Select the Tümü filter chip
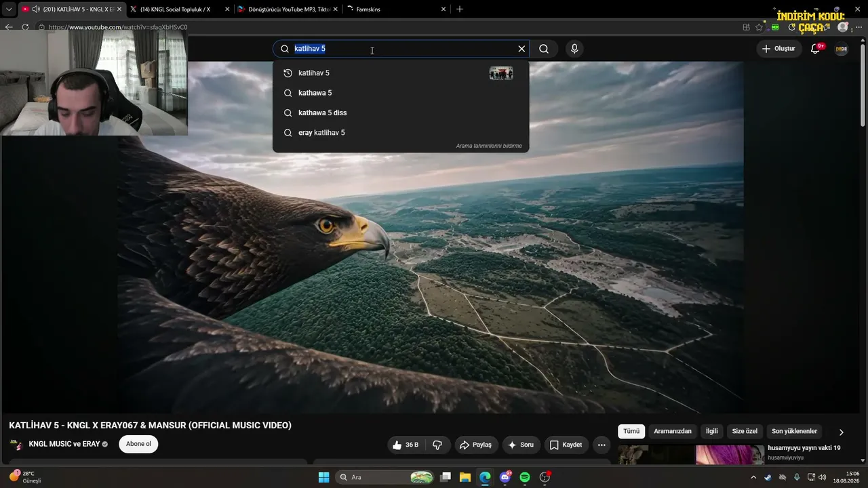Image resolution: width=868 pixels, height=488 pixels. (x=631, y=431)
